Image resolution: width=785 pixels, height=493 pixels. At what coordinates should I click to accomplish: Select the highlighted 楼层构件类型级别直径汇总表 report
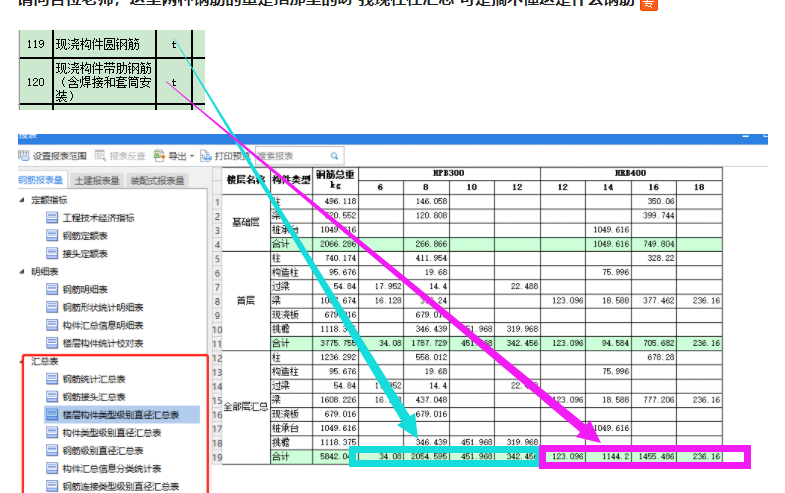[x=122, y=414]
